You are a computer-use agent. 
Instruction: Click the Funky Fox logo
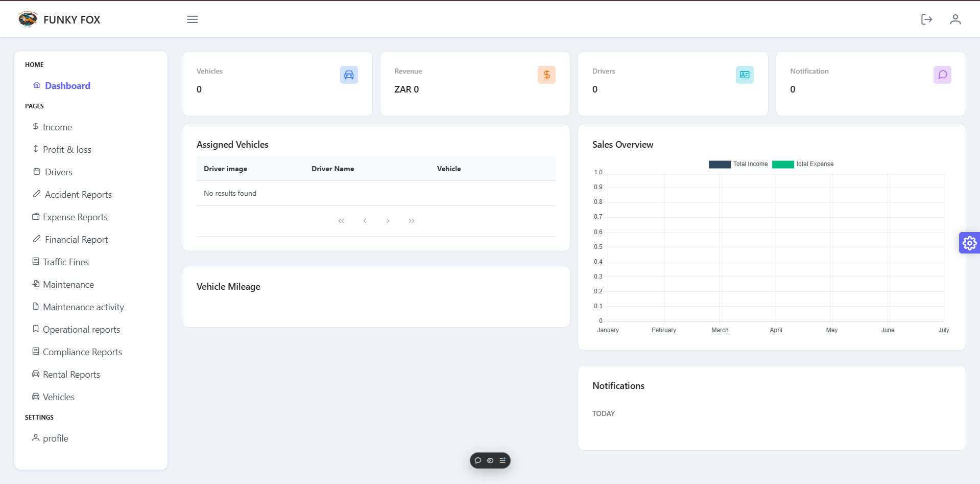click(x=29, y=19)
